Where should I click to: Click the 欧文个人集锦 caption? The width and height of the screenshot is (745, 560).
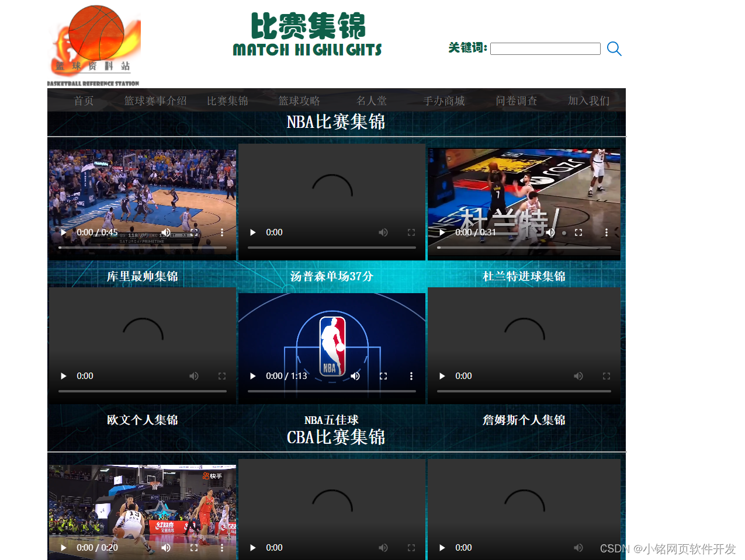point(143,420)
